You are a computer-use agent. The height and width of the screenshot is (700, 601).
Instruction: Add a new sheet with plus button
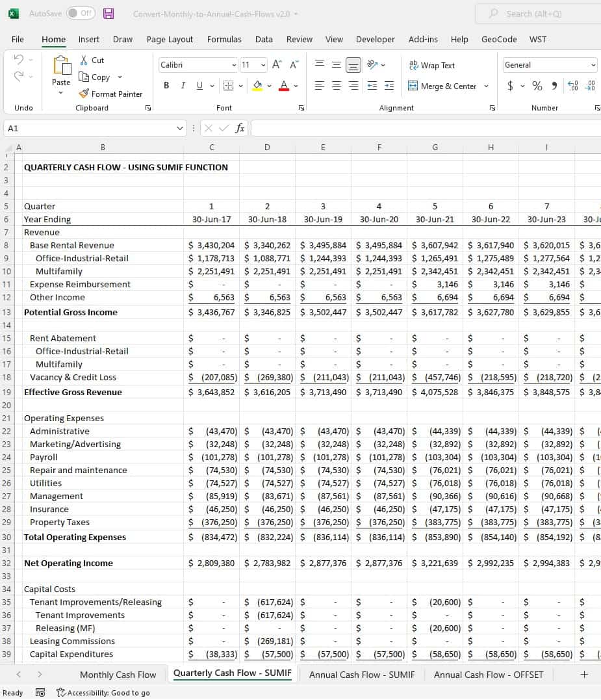pyautogui.click(x=583, y=675)
